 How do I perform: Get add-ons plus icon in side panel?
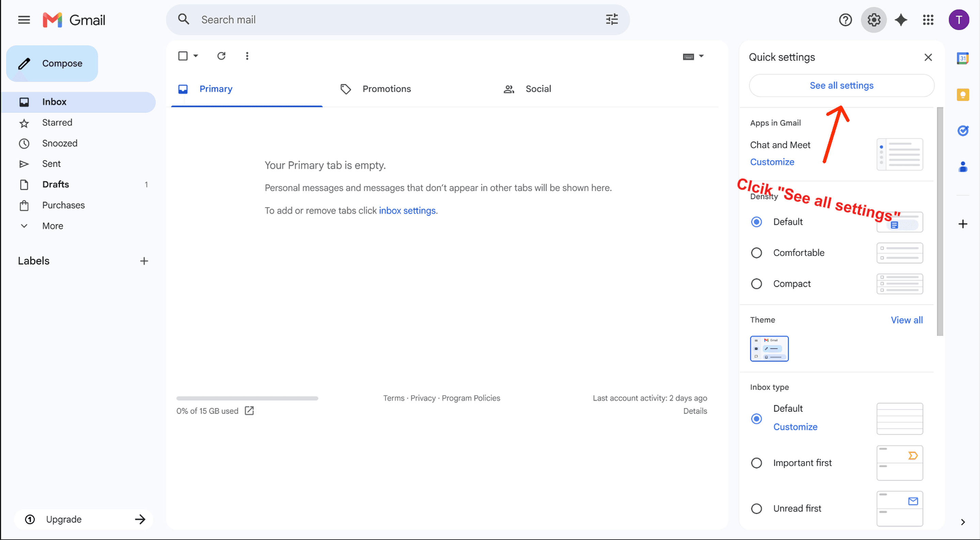click(x=963, y=224)
